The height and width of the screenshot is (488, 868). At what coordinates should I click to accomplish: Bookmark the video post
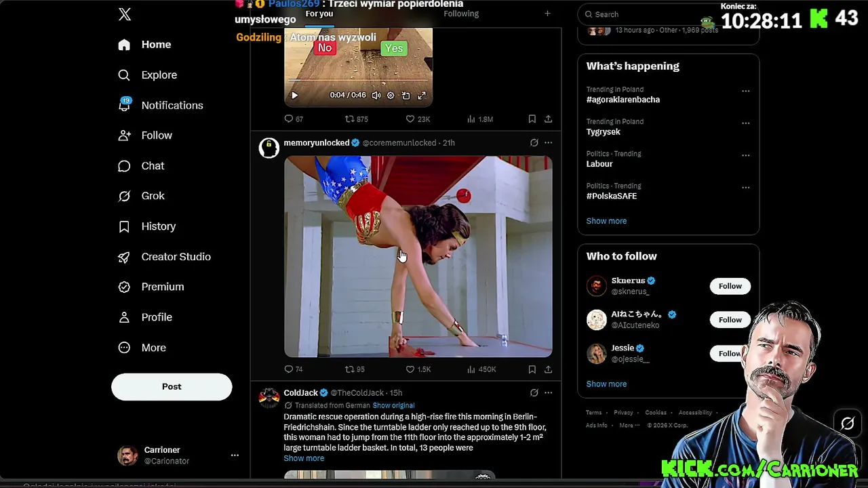click(532, 119)
